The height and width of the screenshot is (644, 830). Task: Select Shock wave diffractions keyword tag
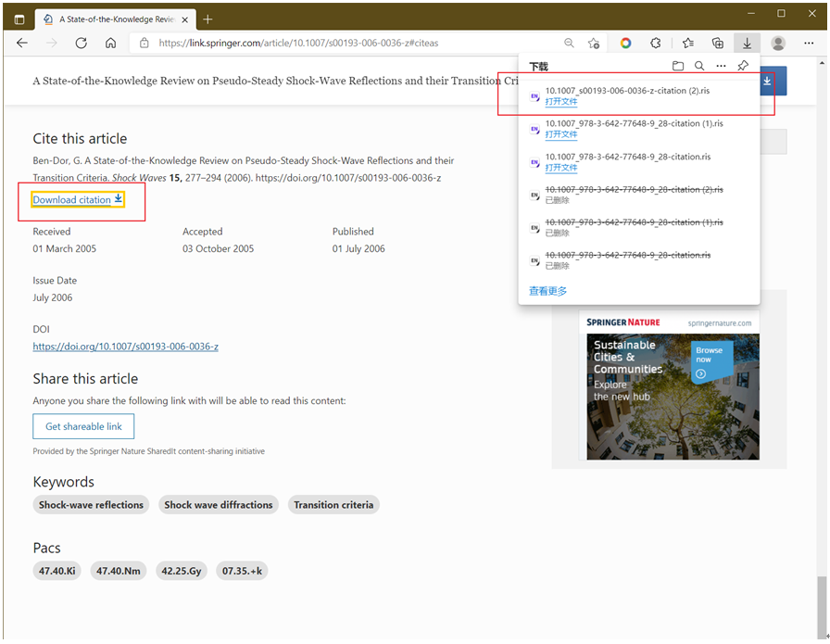[218, 505]
